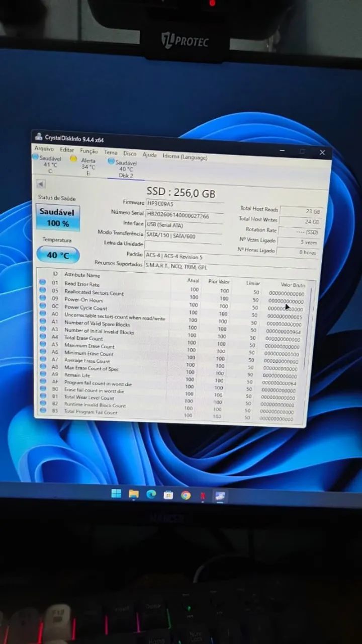
Task: Click the Nº Horas Ligado value 0 horas
Action: pos(298,252)
